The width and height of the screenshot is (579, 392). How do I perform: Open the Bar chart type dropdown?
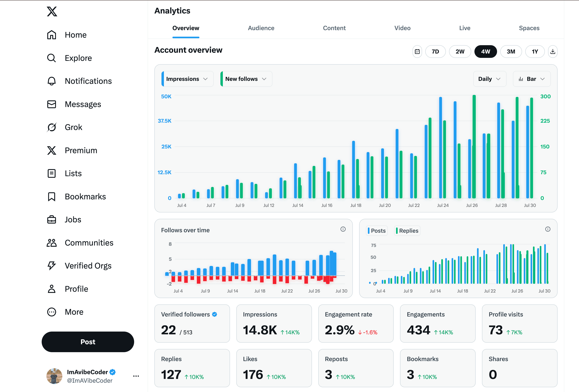click(531, 79)
